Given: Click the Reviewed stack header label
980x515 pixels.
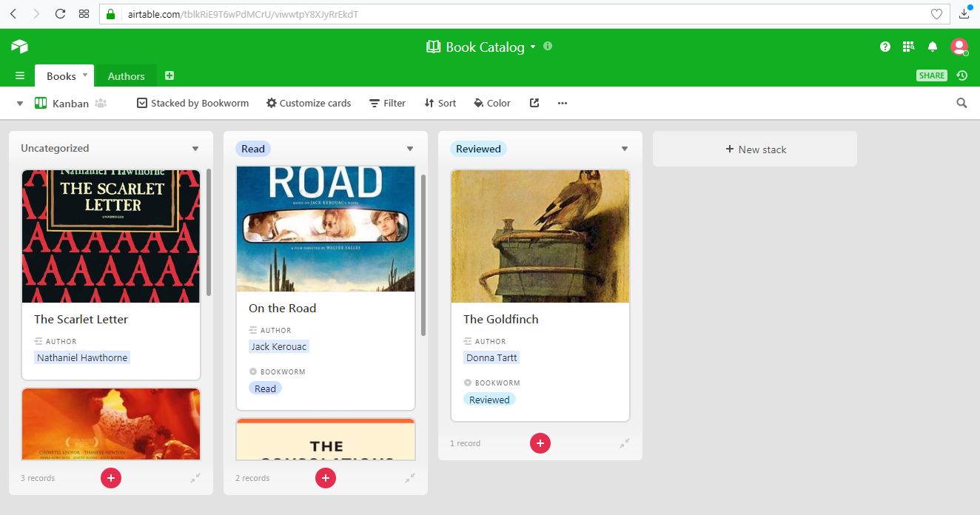Looking at the screenshot, I should click(x=478, y=149).
